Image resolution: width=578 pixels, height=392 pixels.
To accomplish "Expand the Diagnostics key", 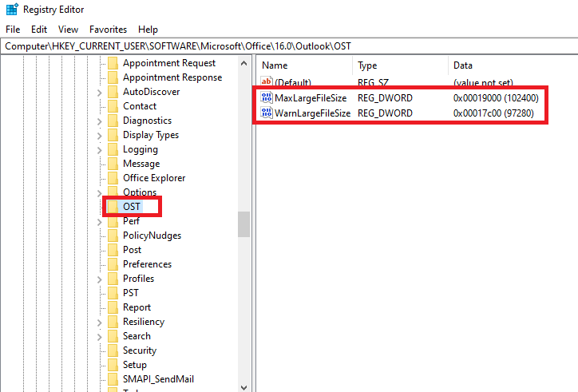I will click(x=100, y=121).
